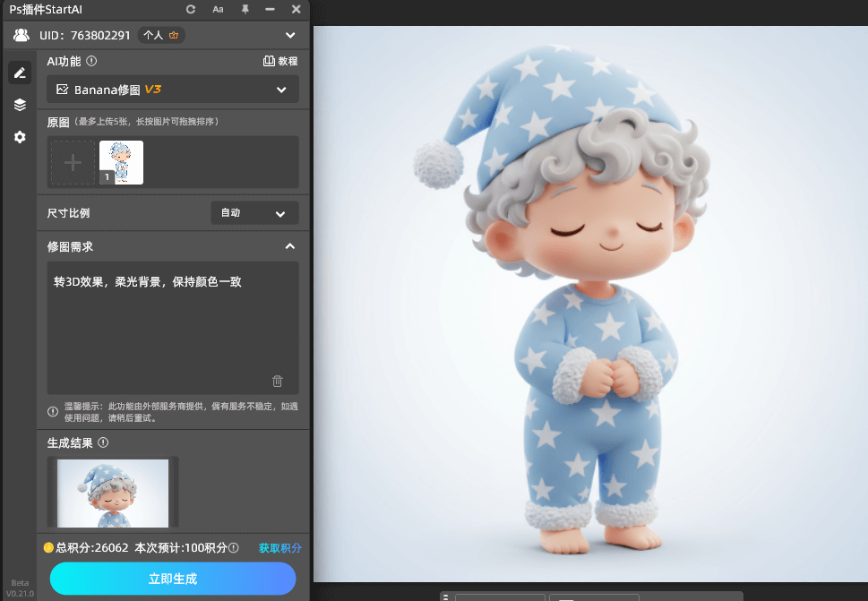
Task: Click the Aa font-size icon in title bar
Action: tap(218, 9)
